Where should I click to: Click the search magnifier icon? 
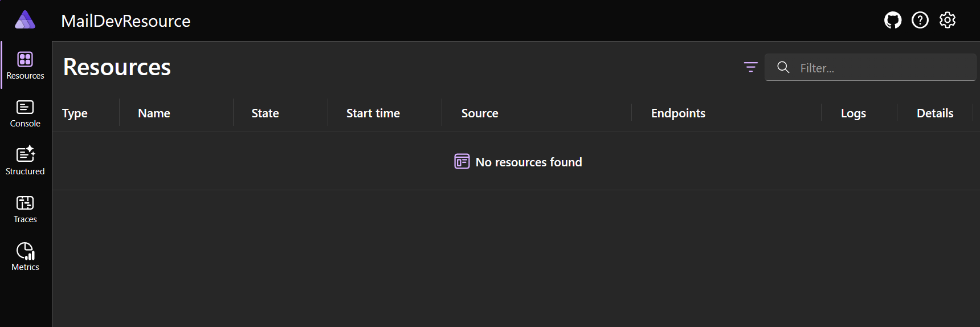[783, 67]
